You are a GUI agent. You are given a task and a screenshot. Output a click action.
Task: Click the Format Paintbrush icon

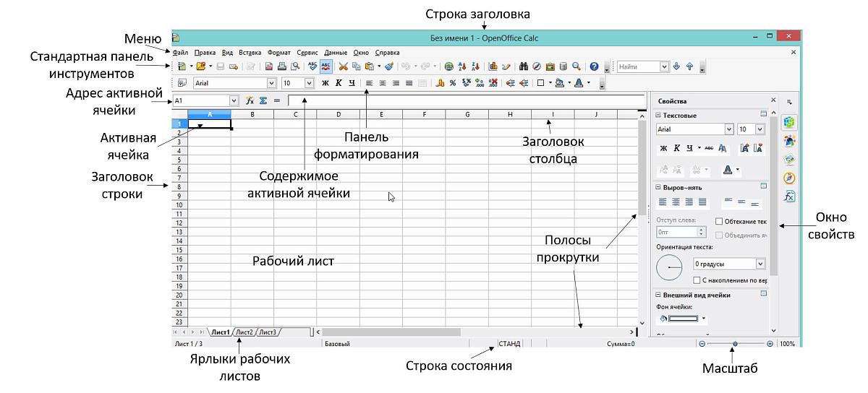click(389, 66)
